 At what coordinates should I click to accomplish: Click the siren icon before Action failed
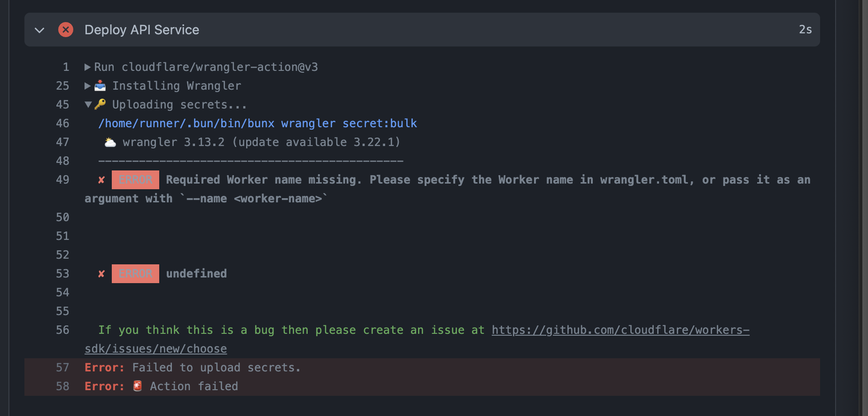138,386
